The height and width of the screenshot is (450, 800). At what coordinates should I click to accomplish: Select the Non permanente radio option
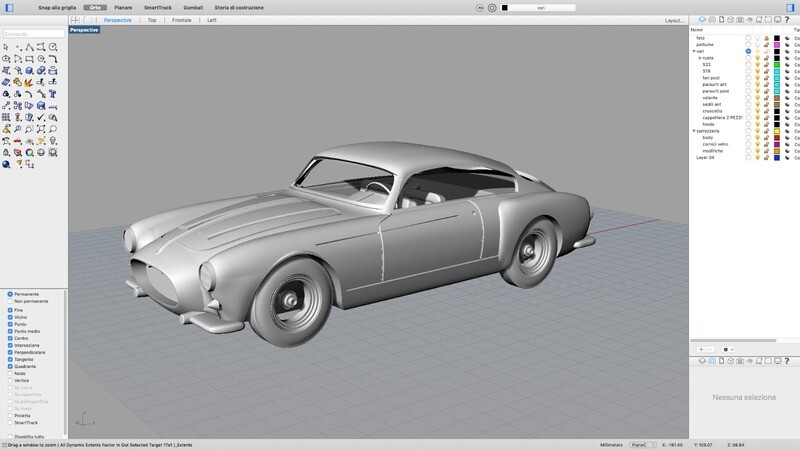click(x=10, y=301)
